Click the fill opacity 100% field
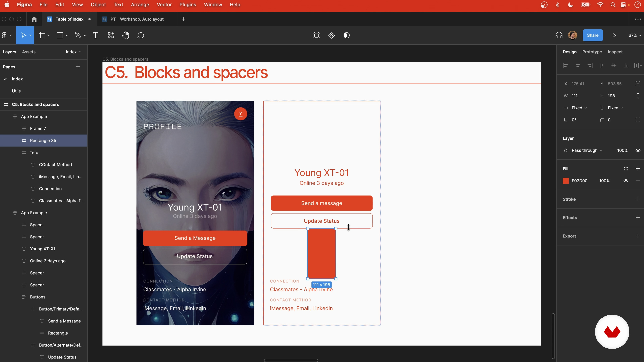Image resolution: width=644 pixels, height=362 pixels. point(604,181)
